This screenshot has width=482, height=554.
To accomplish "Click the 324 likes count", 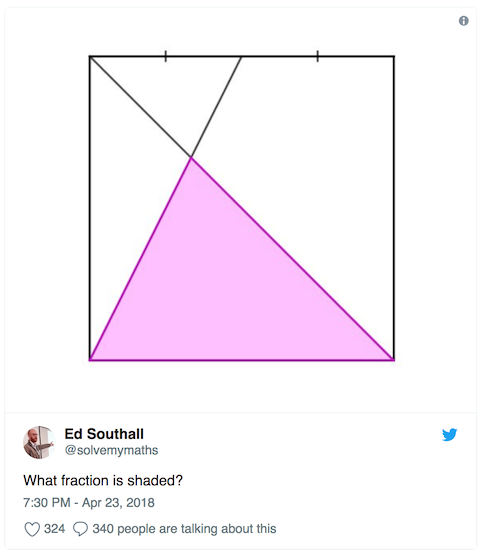I will [54, 529].
